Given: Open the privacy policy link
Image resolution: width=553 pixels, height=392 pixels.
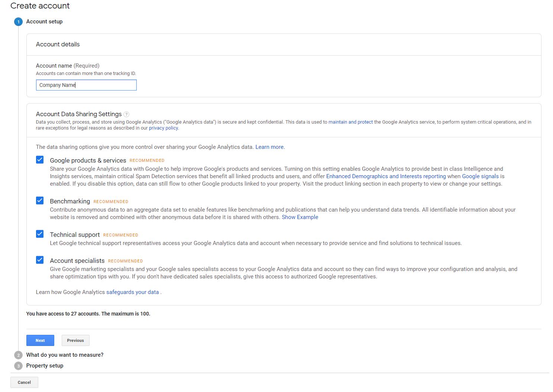Looking at the screenshot, I should [164, 128].
